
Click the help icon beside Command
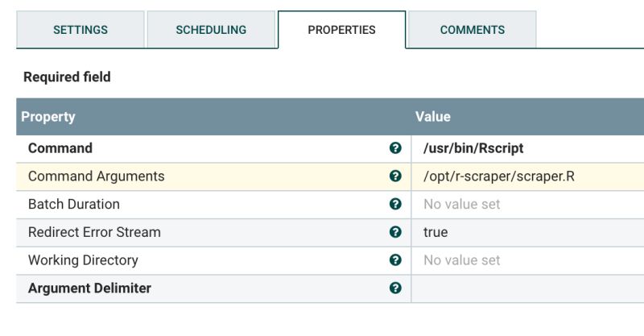point(395,148)
